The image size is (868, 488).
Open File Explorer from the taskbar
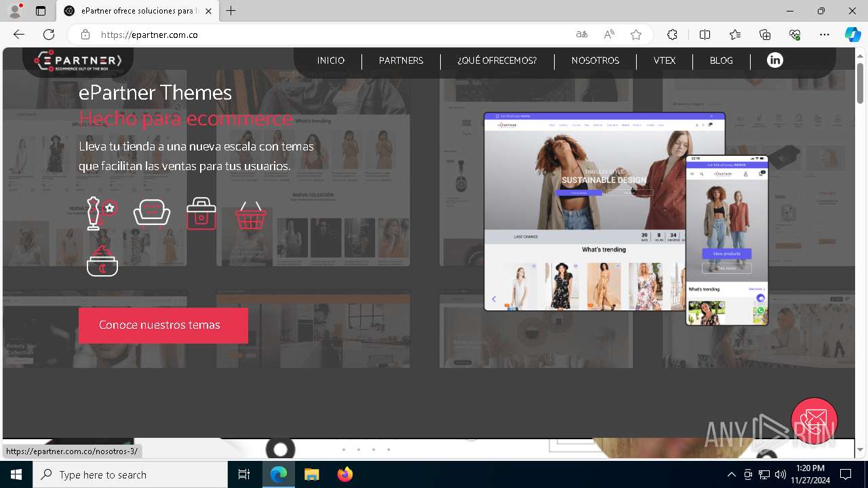[x=312, y=474]
